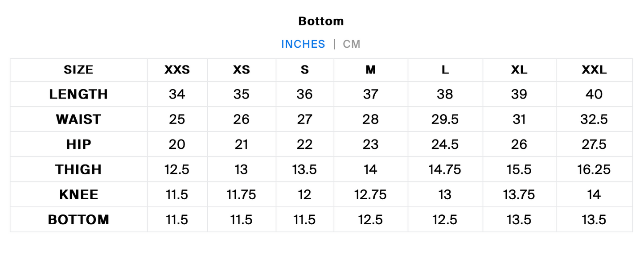Click the SIZE header cell
This screenshot has width=644, height=255.
(78, 70)
